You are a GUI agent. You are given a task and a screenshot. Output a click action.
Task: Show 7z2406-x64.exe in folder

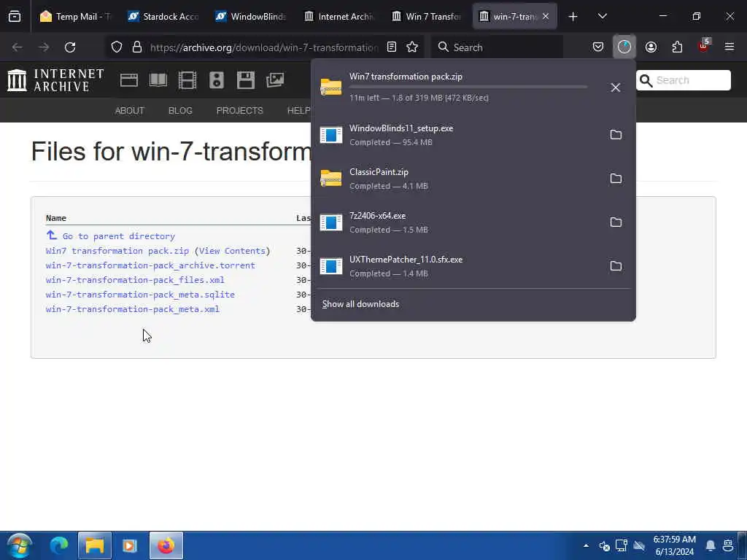616,222
